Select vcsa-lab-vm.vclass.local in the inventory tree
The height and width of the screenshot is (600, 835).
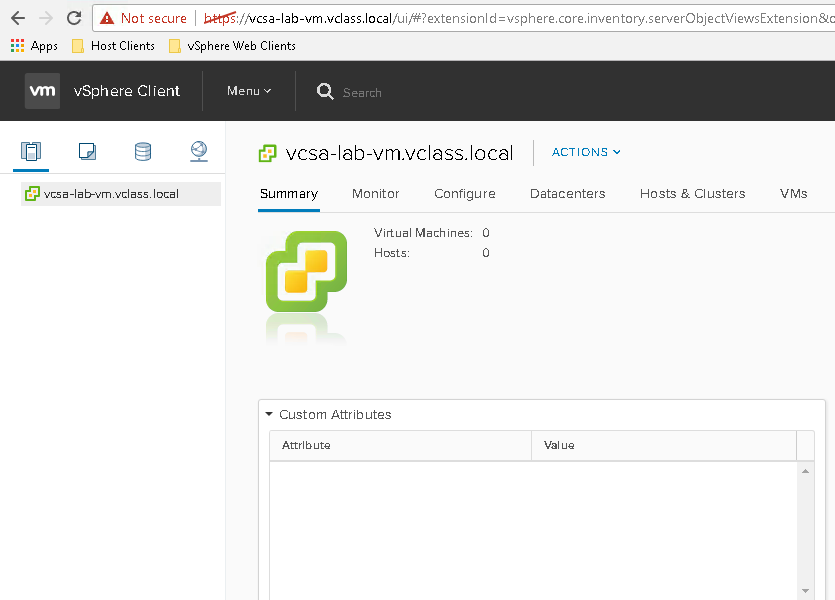click(111, 194)
